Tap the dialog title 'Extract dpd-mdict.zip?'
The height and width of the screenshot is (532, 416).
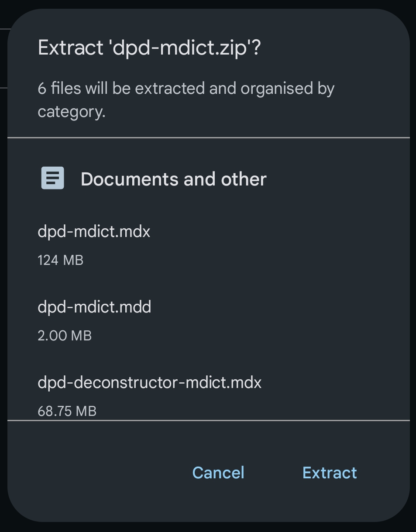point(149,48)
